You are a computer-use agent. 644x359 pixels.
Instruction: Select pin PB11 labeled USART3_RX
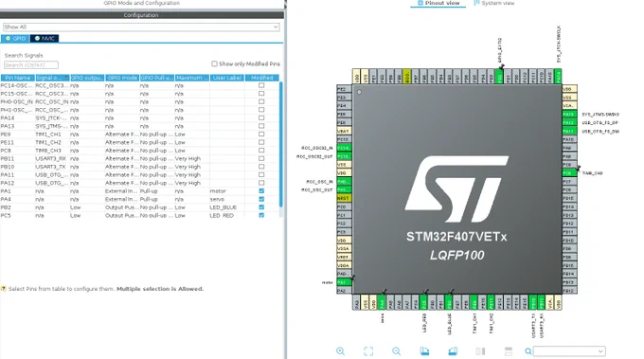point(542,303)
